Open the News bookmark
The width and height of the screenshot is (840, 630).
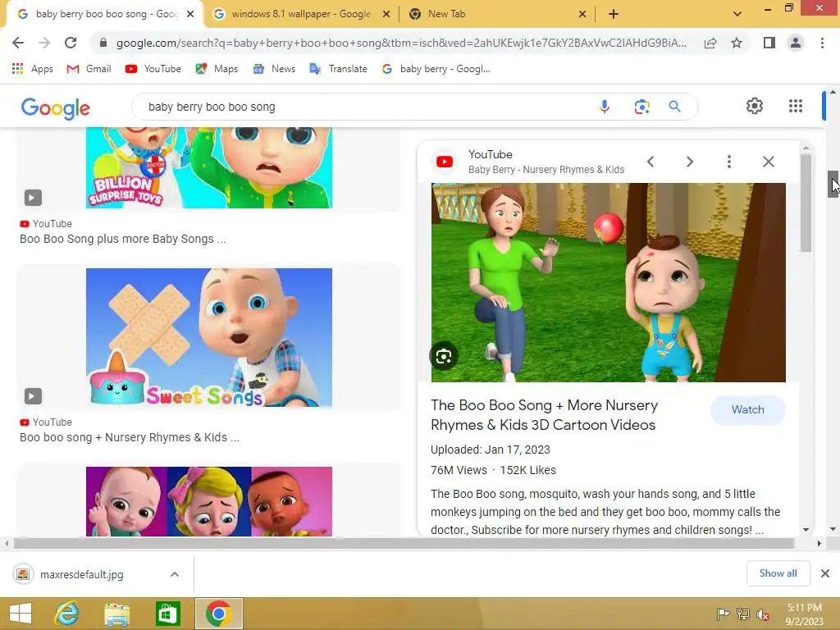click(274, 69)
